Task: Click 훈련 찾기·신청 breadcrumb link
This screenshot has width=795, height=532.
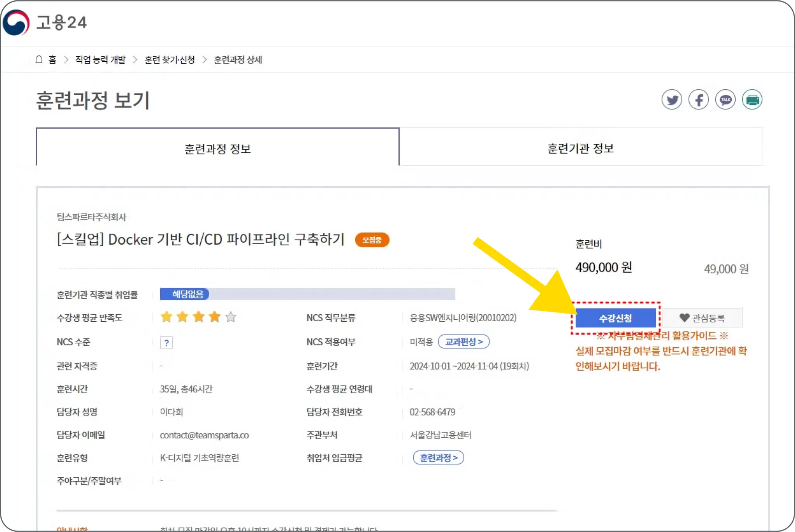Action: (x=169, y=59)
